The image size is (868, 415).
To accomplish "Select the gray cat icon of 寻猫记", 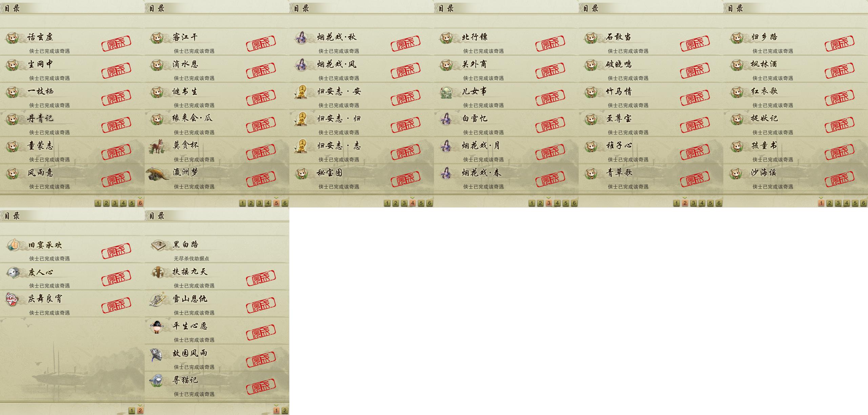I will coord(157,380).
